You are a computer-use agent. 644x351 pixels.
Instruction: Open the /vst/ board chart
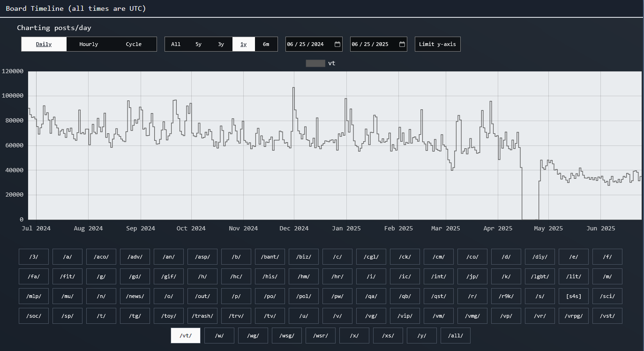click(607, 316)
